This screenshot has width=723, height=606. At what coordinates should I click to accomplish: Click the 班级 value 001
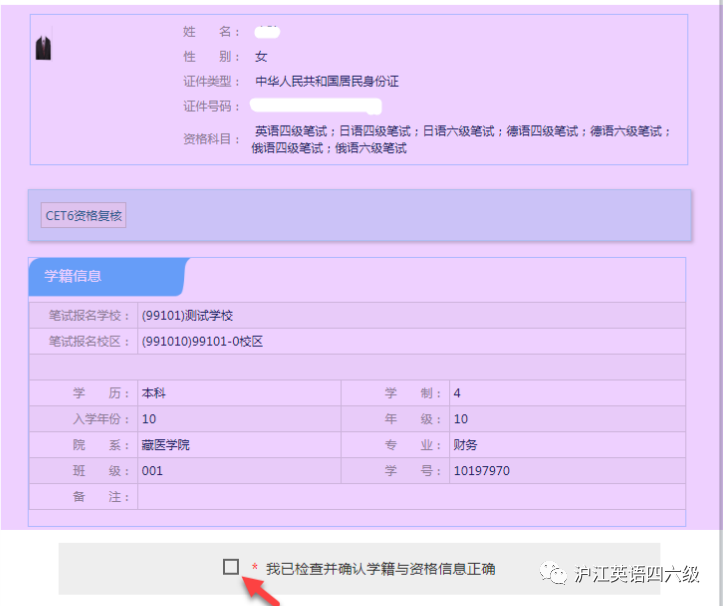pos(152,470)
